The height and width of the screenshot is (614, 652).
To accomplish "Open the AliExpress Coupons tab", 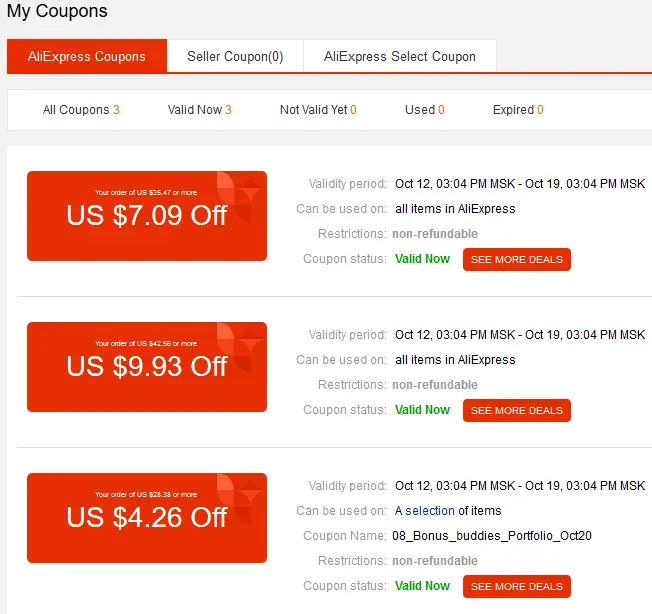I will click(x=87, y=56).
